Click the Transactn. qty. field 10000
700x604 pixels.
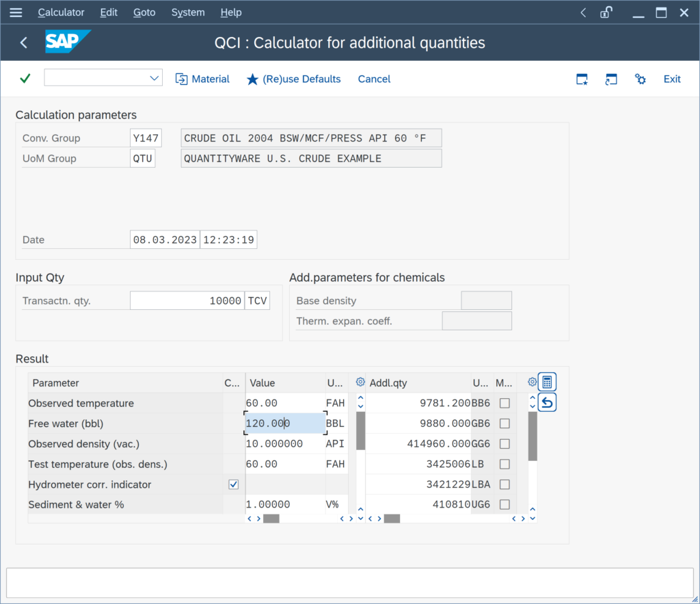click(x=187, y=301)
